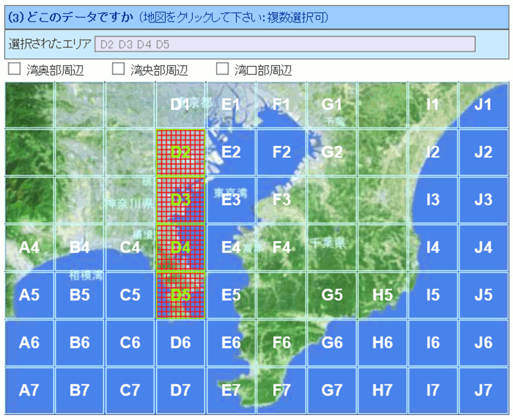Unselect the red-hatched D5 cell

[181, 295]
